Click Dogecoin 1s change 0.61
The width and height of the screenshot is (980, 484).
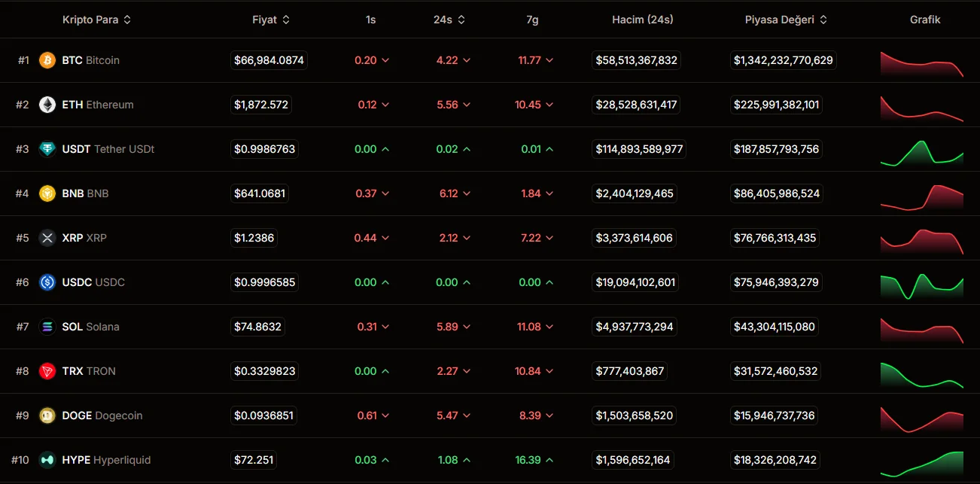(x=372, y=416)
